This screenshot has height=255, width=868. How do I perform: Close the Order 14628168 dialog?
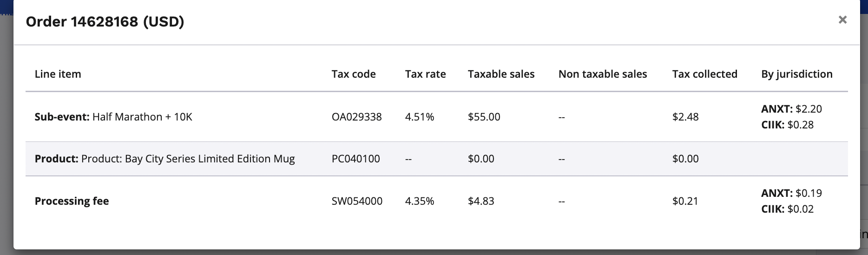coord(842,20)
